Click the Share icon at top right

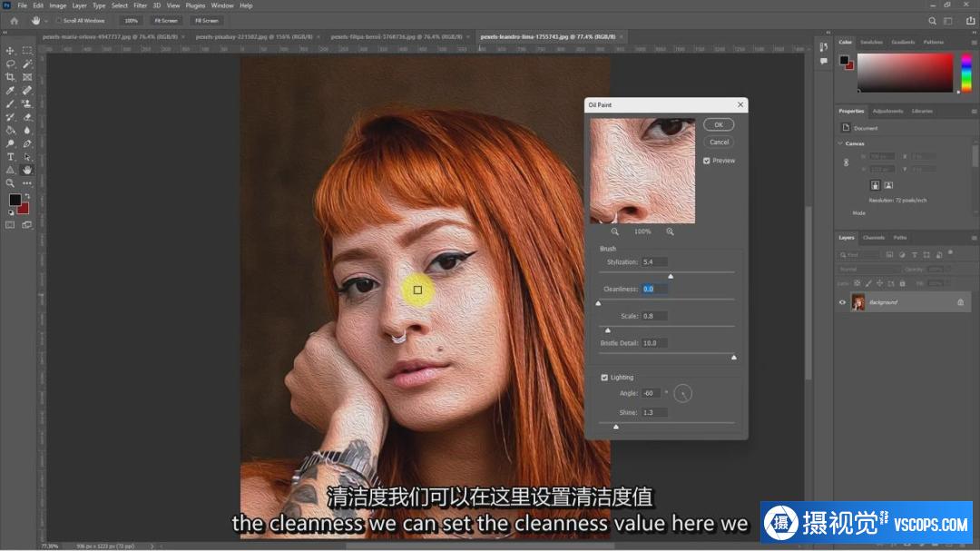pyautogui.click(x=970, y=21)
